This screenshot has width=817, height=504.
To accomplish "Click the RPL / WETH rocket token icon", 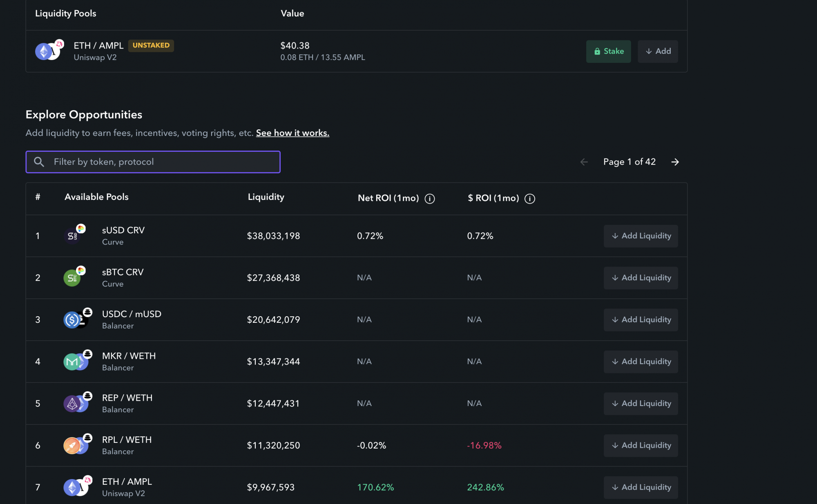I will (x=71, y=446).
